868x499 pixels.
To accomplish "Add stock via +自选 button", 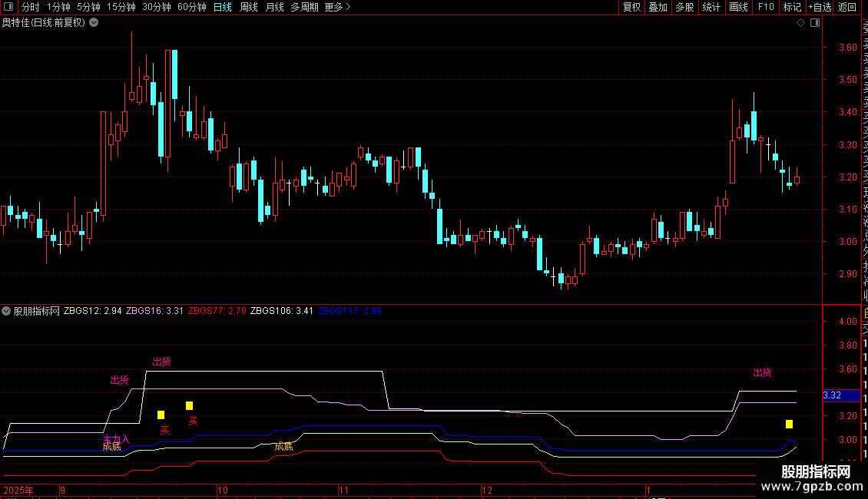I will click(820, 7).
